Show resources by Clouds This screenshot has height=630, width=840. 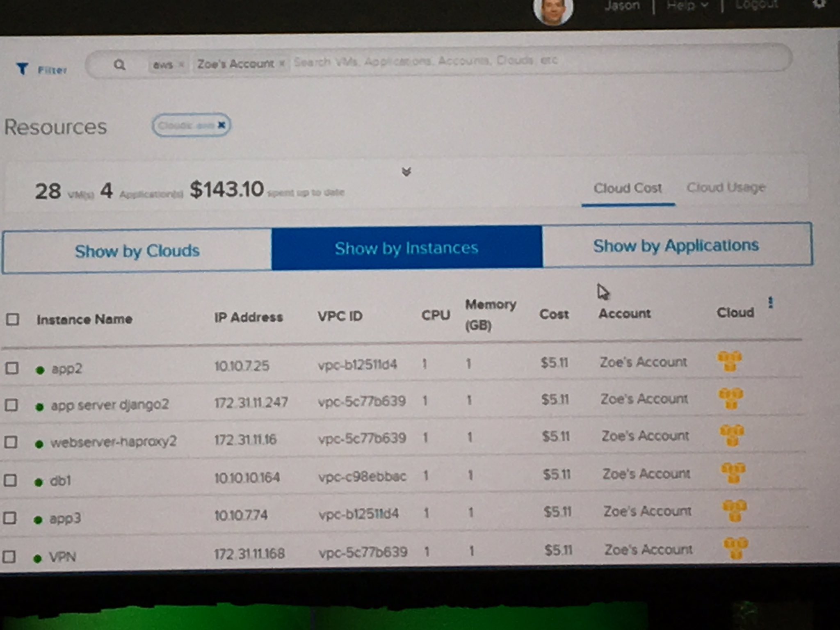tap(137, 251)
